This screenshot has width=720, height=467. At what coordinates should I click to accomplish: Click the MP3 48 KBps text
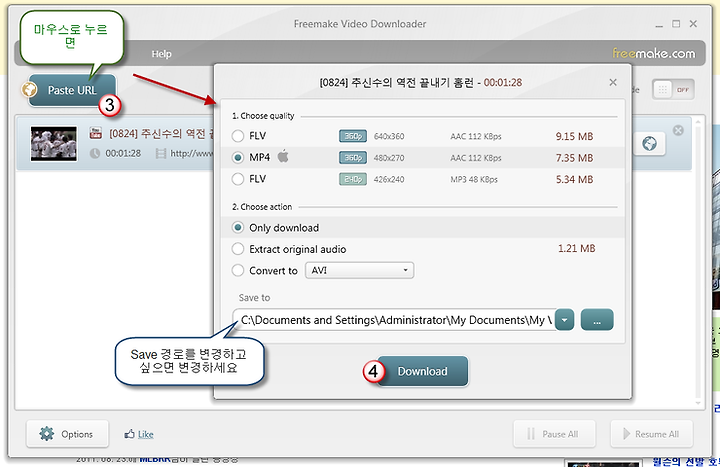[474, 180]
